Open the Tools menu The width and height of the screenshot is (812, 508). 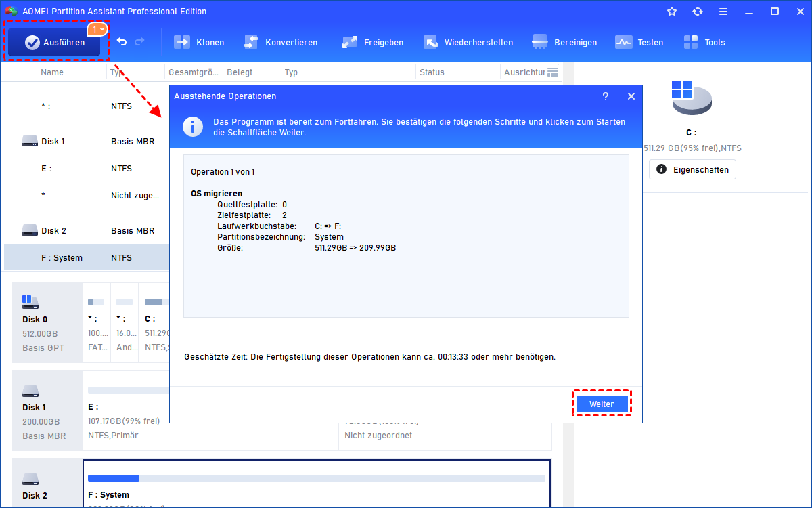(x=704, y=43)
